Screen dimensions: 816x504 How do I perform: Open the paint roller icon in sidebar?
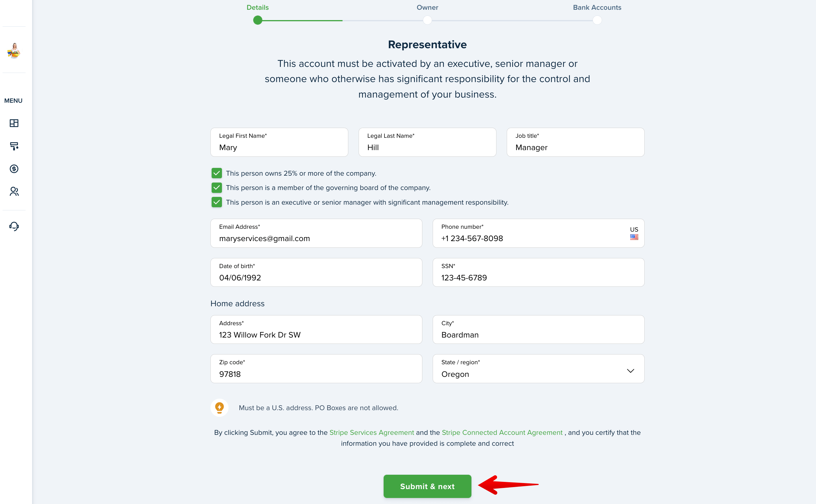(14, 146)
